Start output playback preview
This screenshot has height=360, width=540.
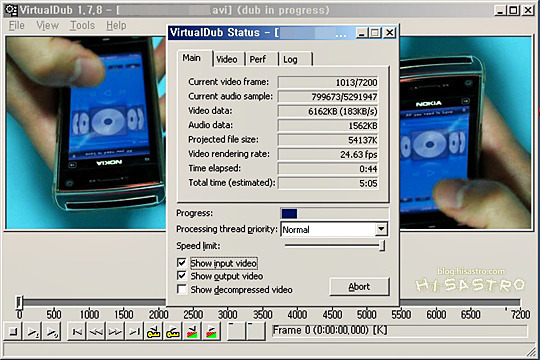51,331
